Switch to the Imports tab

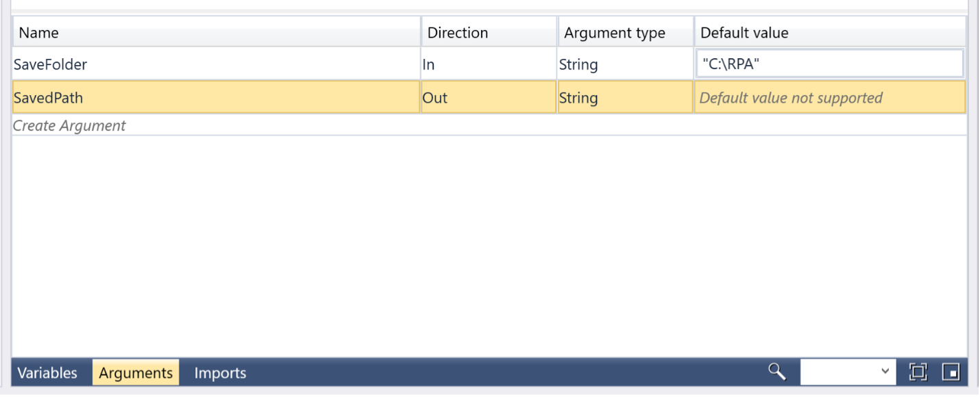click(x=220, y=373)
